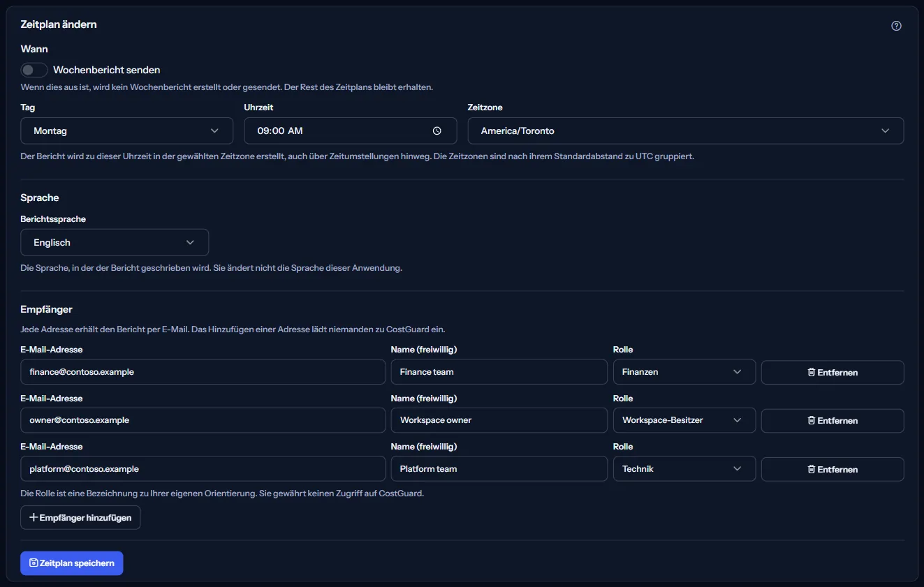The image size is (924, 587).
Task: Click the owner@contoso.example email field
Action: [x=203, y=420]
